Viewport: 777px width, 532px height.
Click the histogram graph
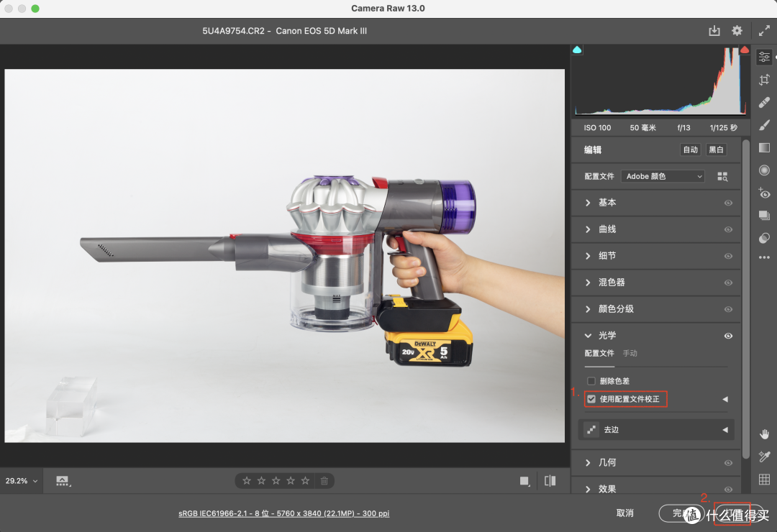tap(660, 81)
